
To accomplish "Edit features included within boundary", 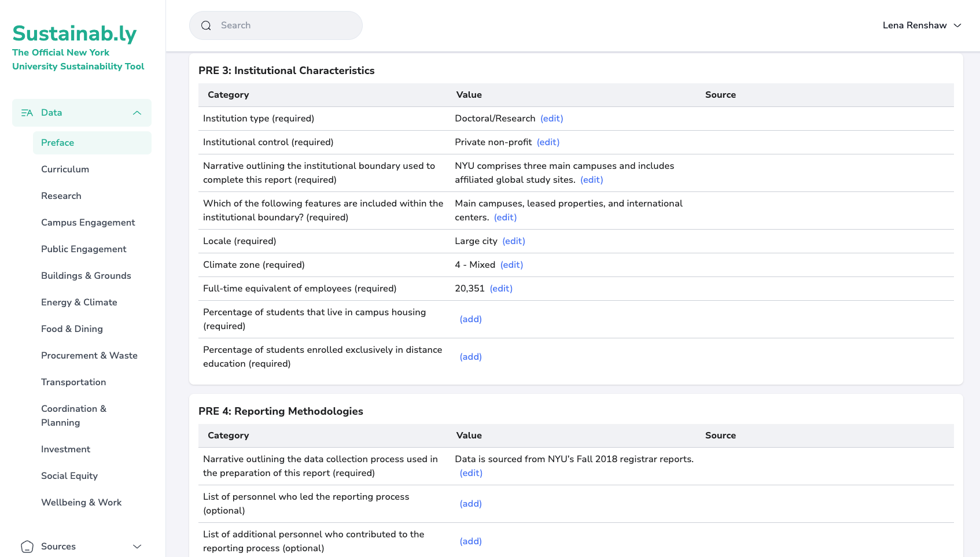I will tap(505, 217).
